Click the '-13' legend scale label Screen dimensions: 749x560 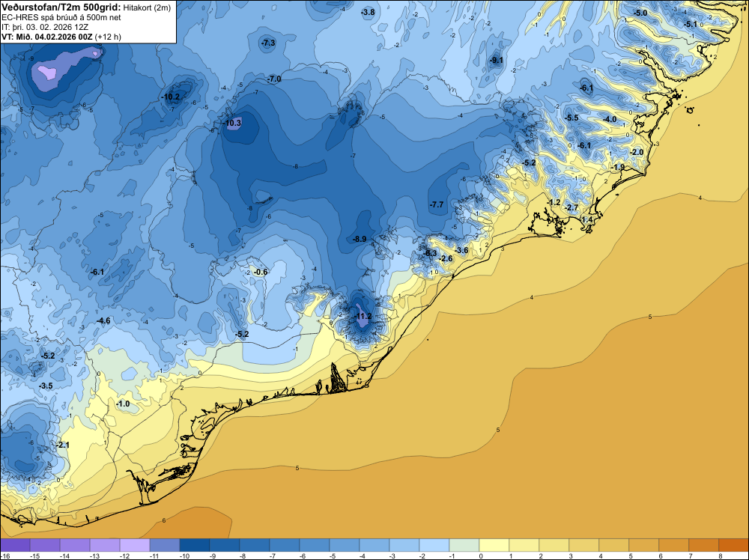pos(94,556)
